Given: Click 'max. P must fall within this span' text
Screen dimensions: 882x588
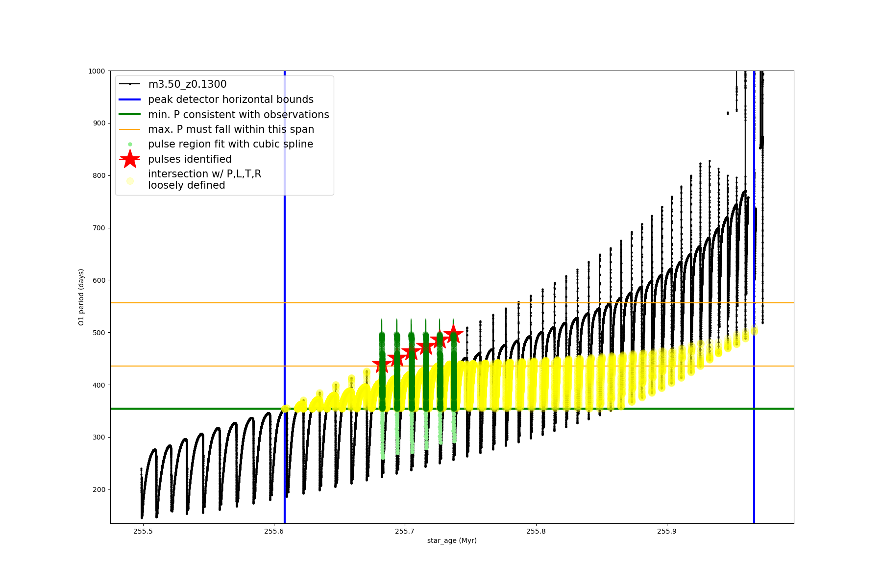Looking at the screenshot, I should [231, 129].
